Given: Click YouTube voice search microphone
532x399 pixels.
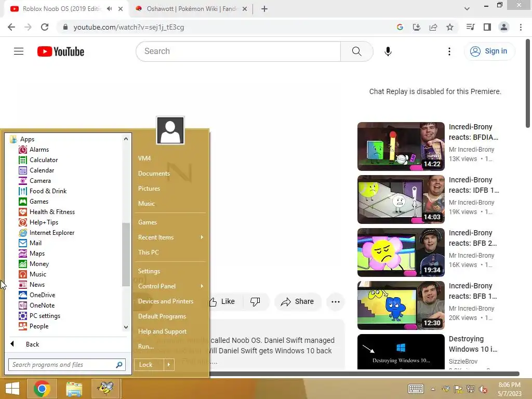Looking at the screenshot, I should pos(388,51).
